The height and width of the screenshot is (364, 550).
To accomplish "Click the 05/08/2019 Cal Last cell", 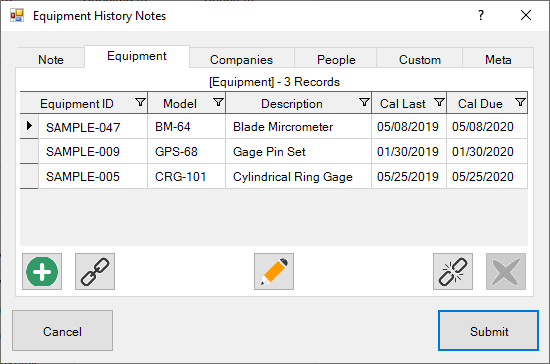I will tap(409, 126).
